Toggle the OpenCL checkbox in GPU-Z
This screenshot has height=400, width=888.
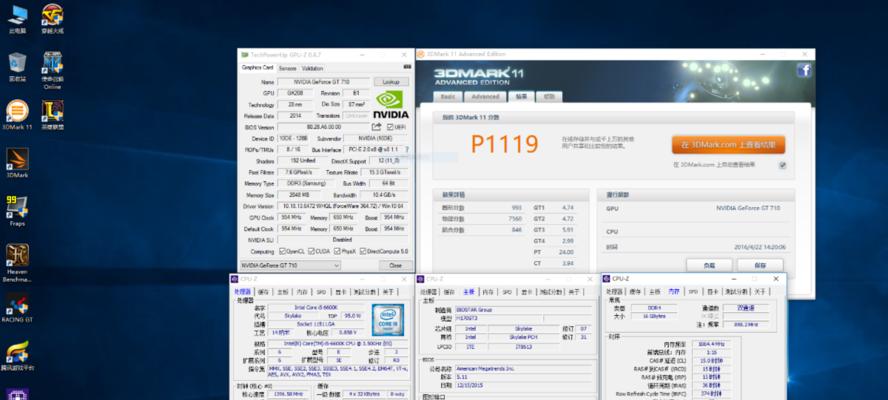click(282, 252)
